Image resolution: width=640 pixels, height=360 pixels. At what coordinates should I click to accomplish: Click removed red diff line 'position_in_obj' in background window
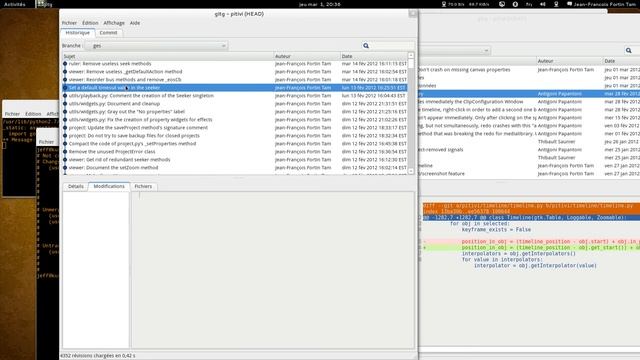[531, 242]
